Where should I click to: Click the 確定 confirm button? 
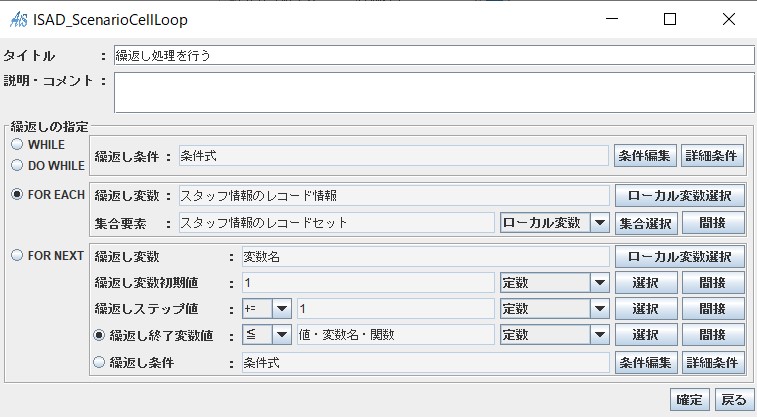tap(689, 400)
